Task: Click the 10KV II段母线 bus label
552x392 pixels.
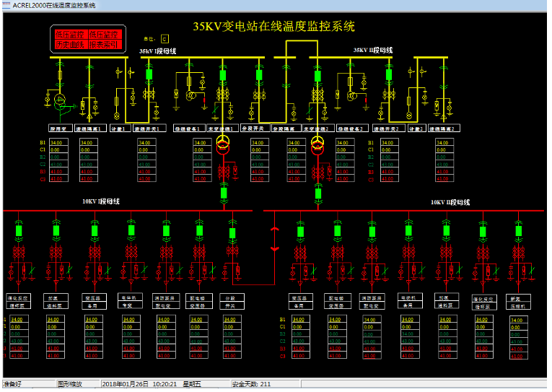Action: point(450,203)
